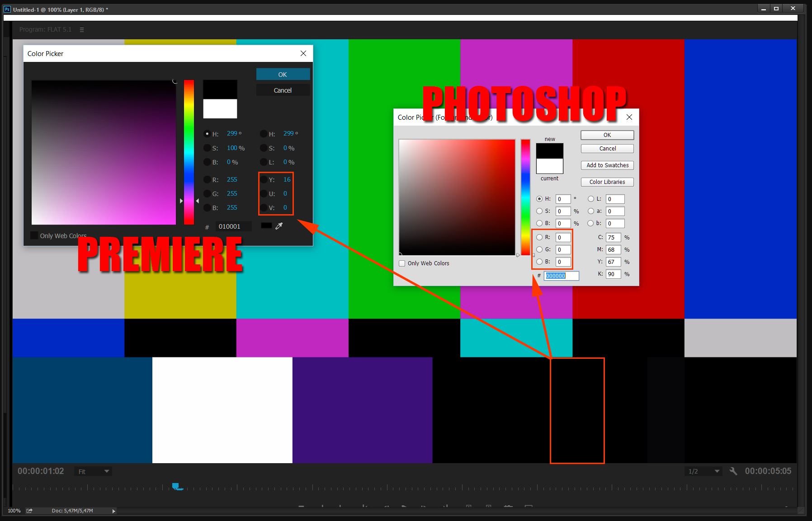
Task: Click the purple color field in Premiere picker
Action: tap(104, 152)
